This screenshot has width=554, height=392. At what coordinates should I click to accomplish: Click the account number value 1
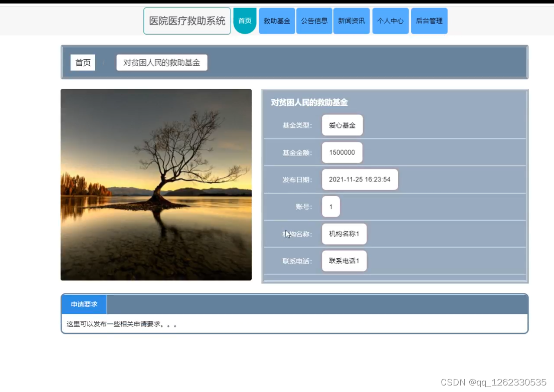point(331,207)
